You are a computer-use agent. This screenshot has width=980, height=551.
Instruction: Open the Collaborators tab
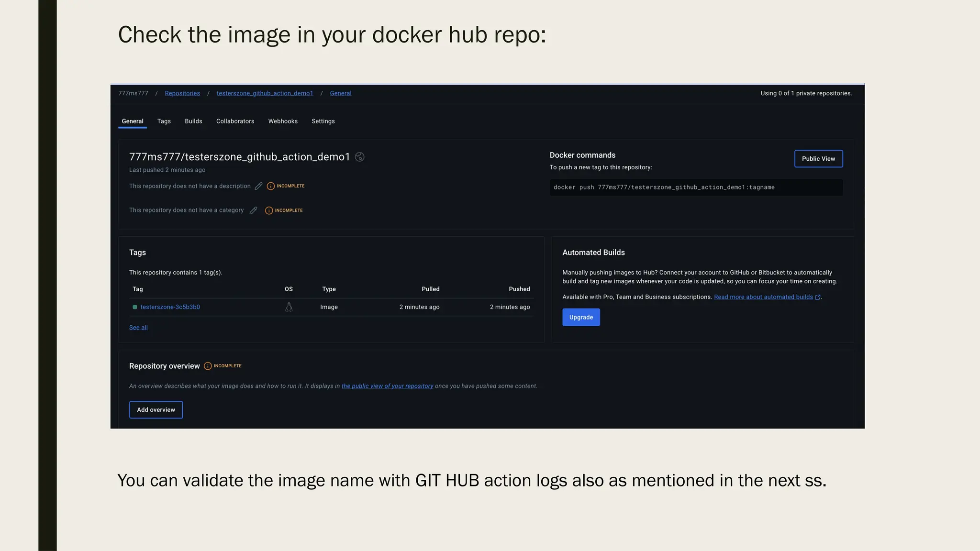coord(235,121)
